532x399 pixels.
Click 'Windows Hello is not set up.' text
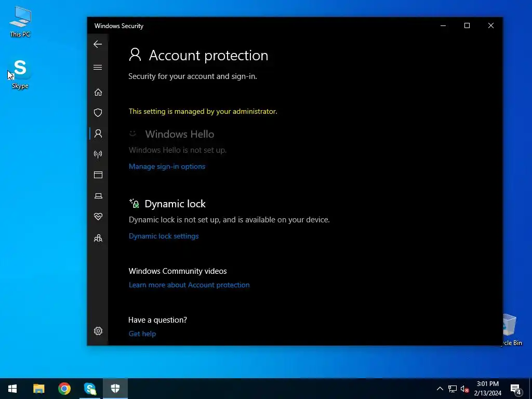[x=178, y=150]
